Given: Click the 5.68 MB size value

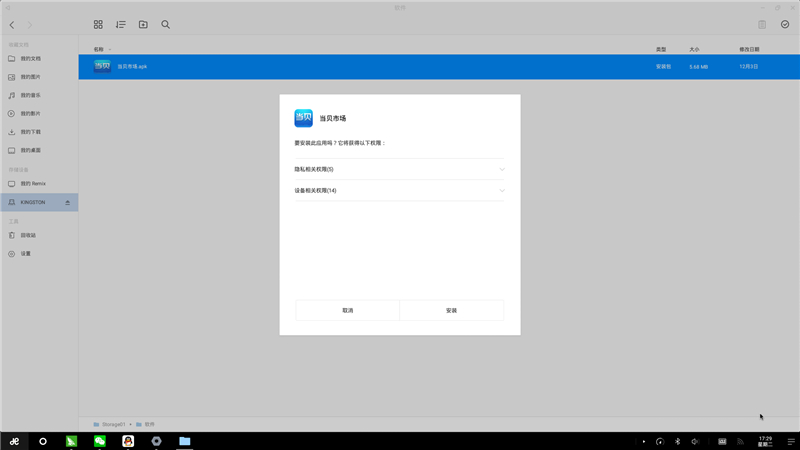Looking at the screenshot, I should click(x=698, y=67).
